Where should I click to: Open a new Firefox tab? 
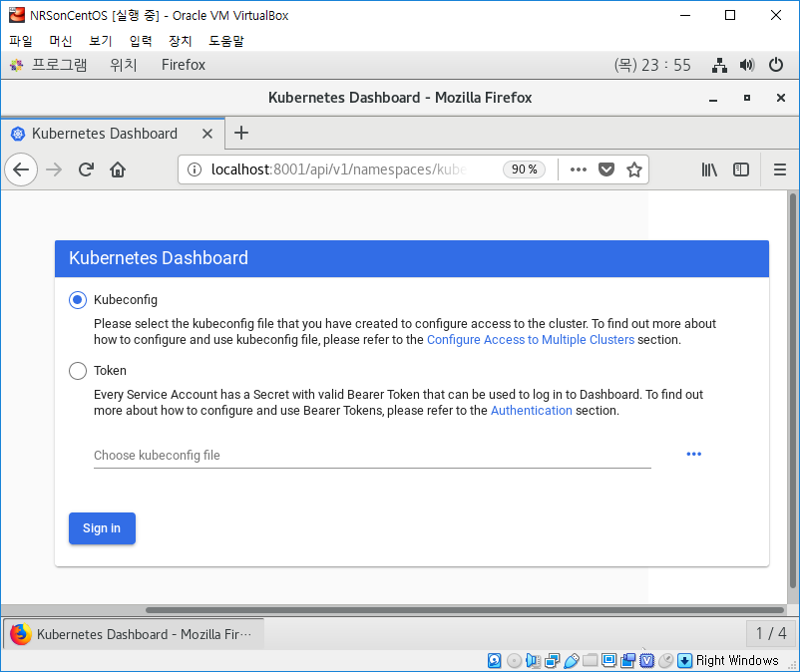241,133
